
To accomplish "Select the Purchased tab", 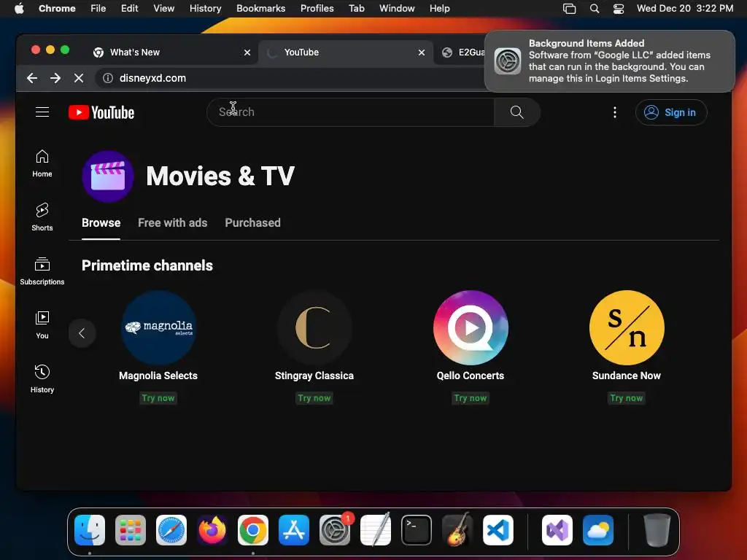I will [252, 223].
